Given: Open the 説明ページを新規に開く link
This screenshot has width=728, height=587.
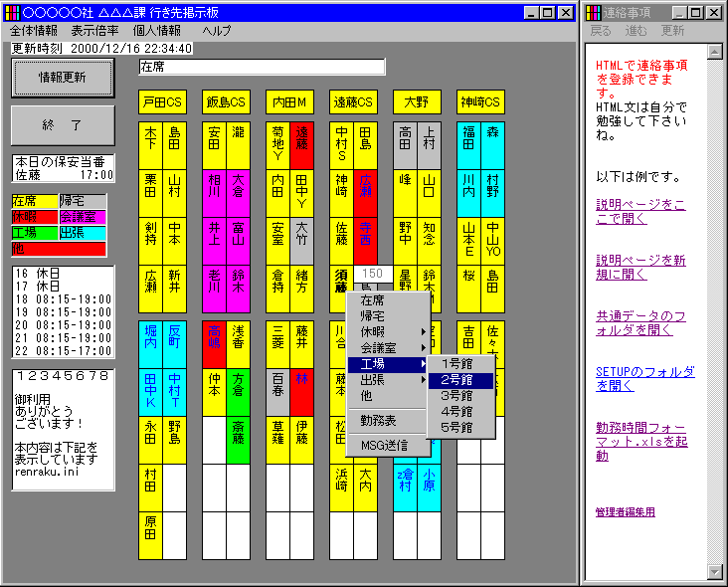Looking at the screenshot, I should pyautogui.click(x=640, y=268).
